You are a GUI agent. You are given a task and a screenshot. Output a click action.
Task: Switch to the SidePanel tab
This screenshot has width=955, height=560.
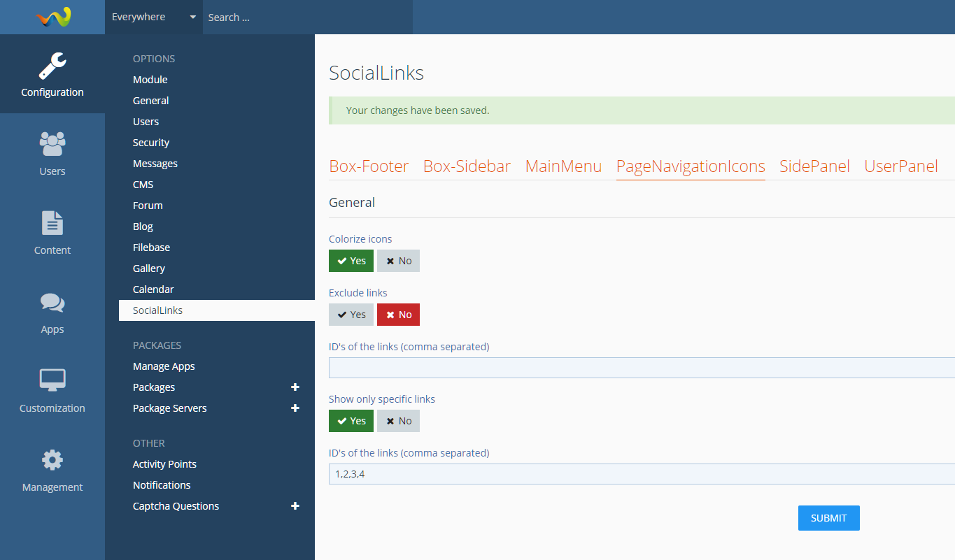[x=814, y=166]
